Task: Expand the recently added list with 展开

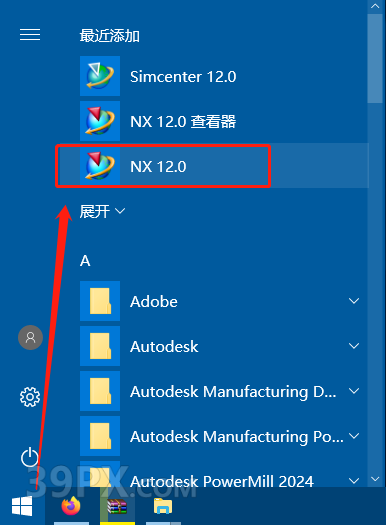Action: [x=102, y=211]
